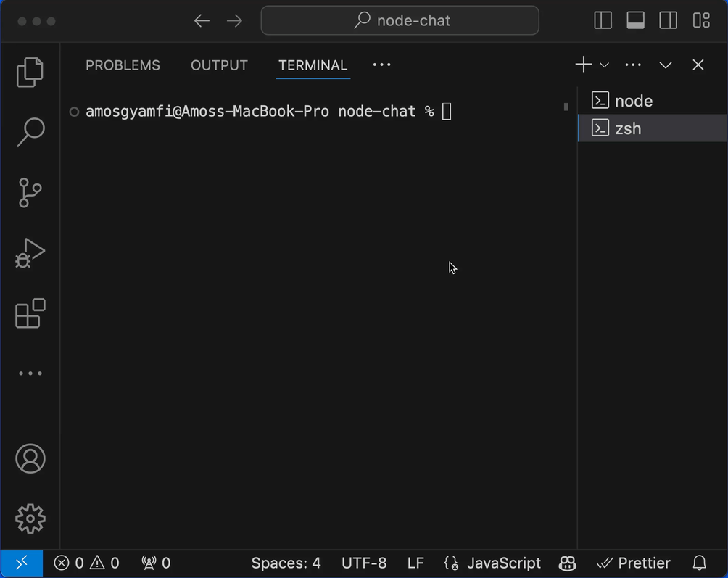
Task: Open the notifications bell
Action: pyautogui.click(x=699, y=563)
